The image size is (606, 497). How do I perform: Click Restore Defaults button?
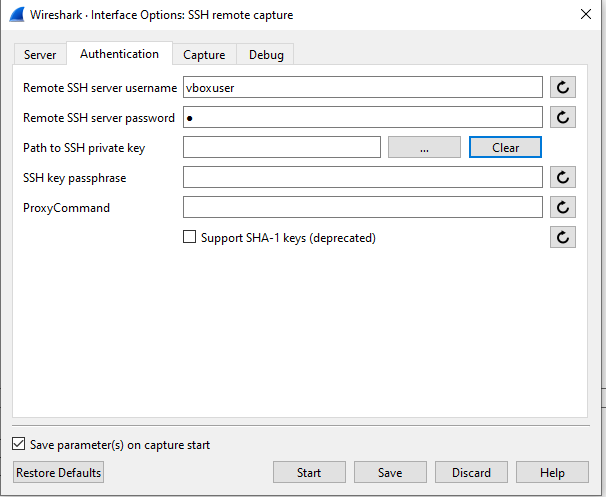(x=58, y=472)
